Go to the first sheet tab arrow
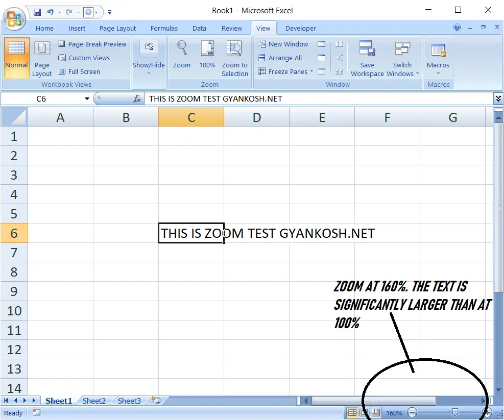 6,401
